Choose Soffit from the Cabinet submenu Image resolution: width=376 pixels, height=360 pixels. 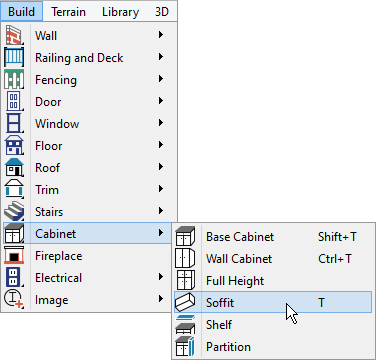pos(273,302)
